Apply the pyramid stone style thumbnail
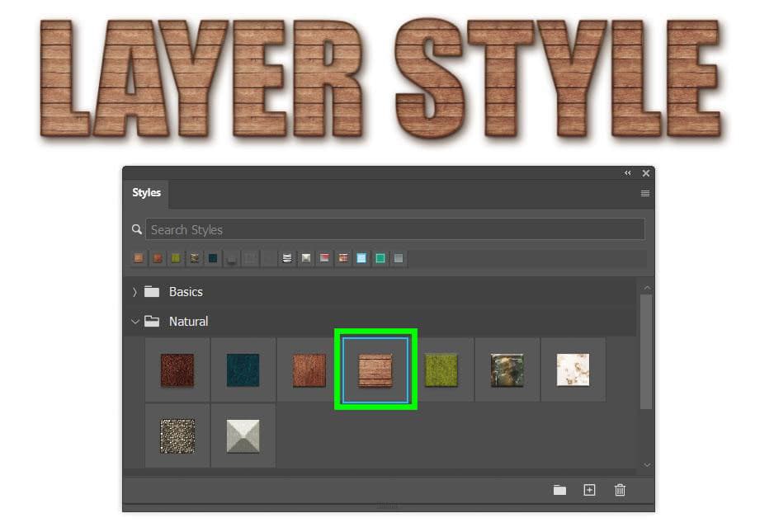The image size is (774, 532). (243, 435)
